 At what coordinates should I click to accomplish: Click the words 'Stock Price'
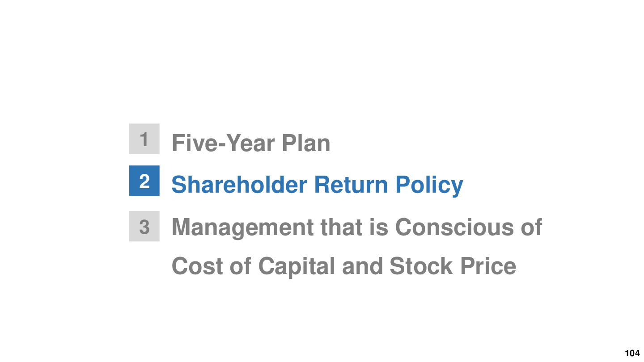click(453, 266)
